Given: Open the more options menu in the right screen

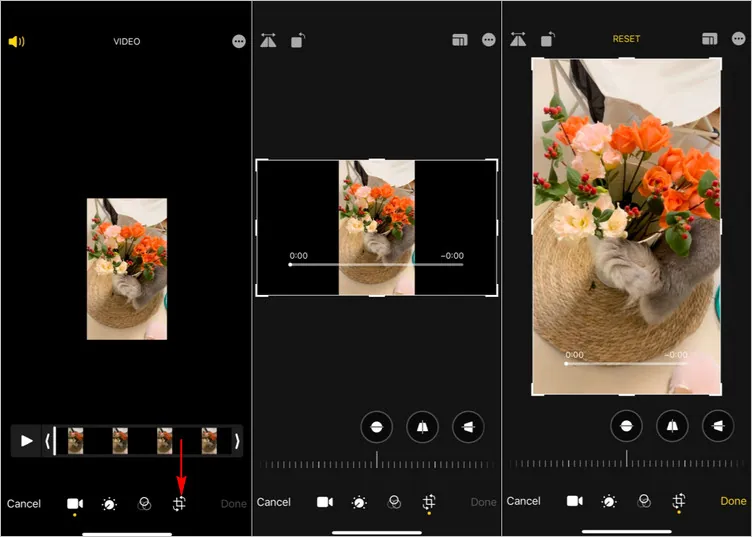Looking at the screenshot, I should point(739,38).
